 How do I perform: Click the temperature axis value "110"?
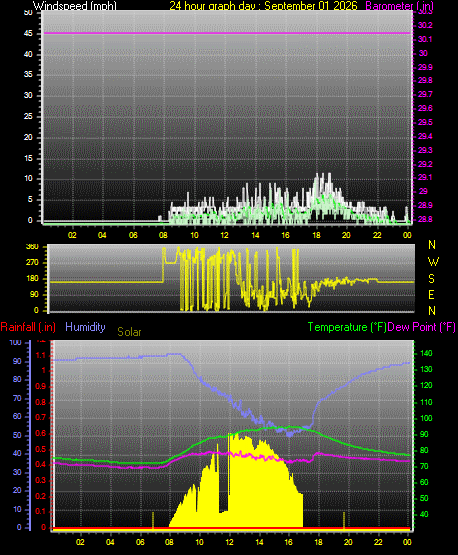pyautogui.click(x=426, y=402)
